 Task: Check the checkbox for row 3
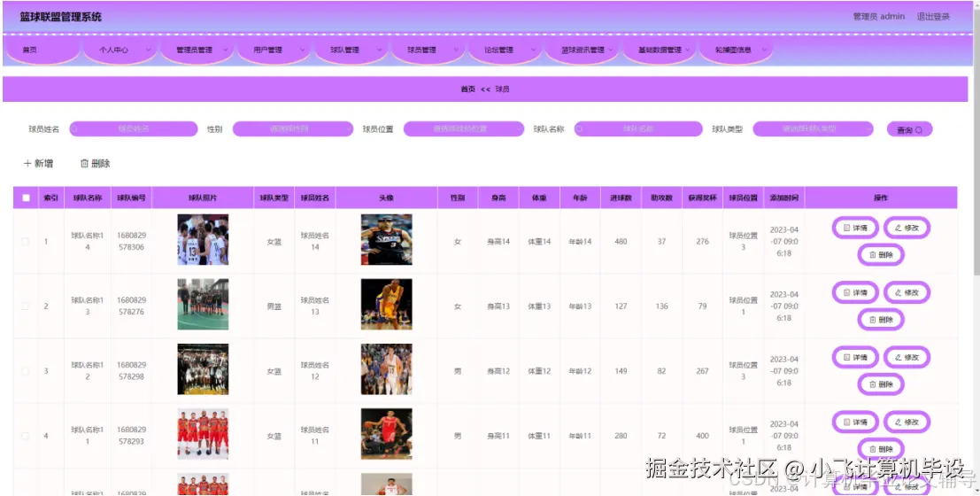26,371
